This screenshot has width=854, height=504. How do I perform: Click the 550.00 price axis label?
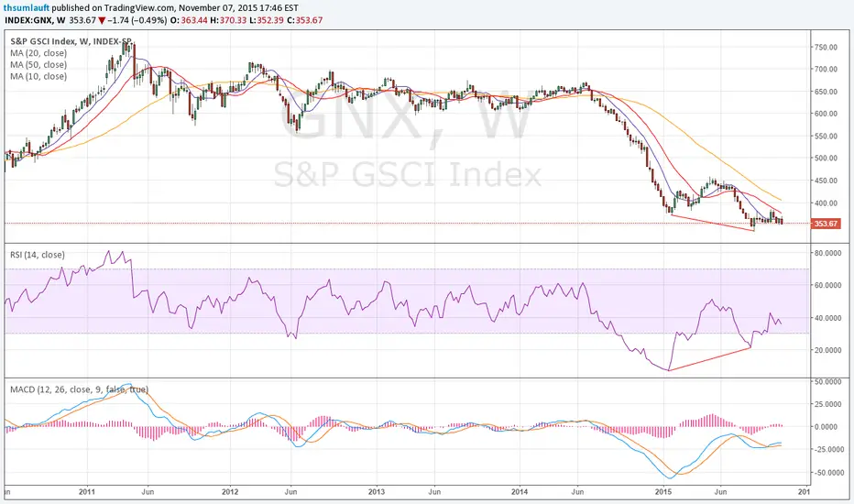point(826,137)
